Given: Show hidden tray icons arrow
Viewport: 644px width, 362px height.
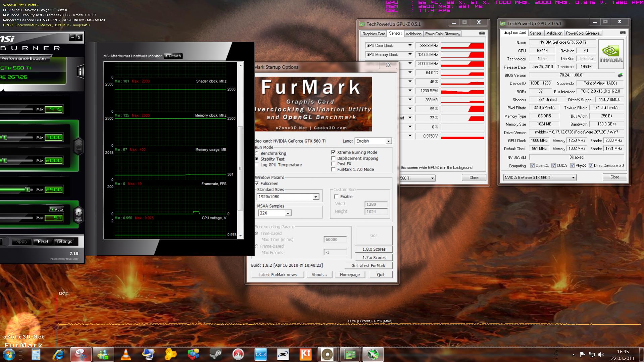Looking at the screenshot, I should click(x=574, y=355).
